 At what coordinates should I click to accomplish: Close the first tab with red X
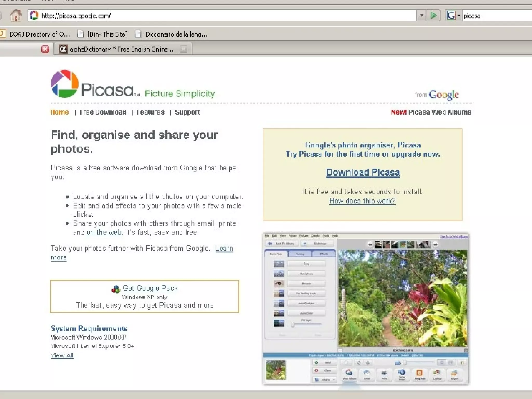[x=45, y=49]
